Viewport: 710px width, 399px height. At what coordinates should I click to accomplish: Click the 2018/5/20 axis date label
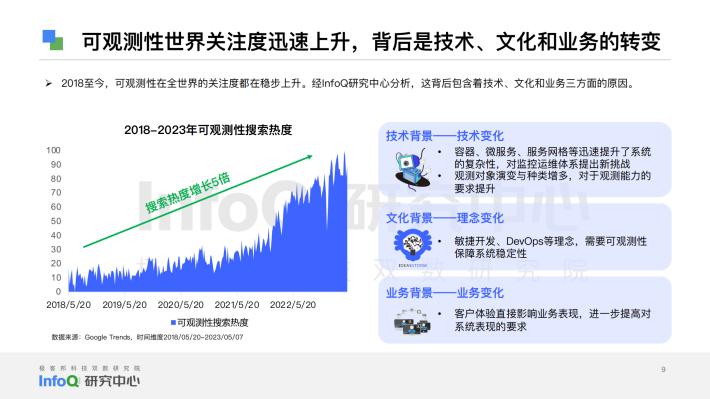click(x=68, y=305)
